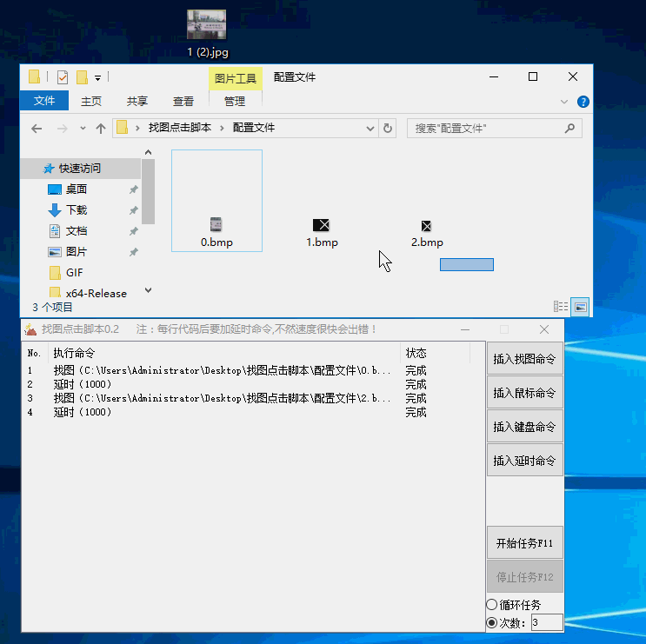646x644 pixels.
Task: Unpin 下载 using its pin icon
Action: 133,210
